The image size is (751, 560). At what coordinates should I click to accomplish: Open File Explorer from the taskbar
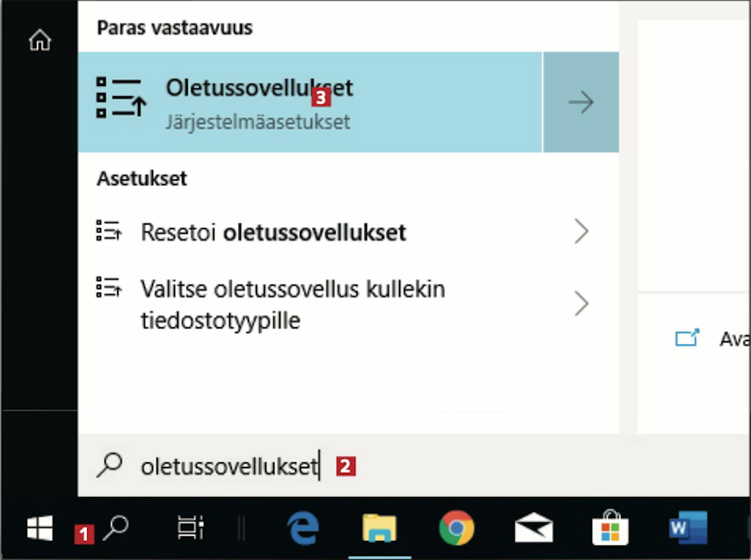coord(380,528)
